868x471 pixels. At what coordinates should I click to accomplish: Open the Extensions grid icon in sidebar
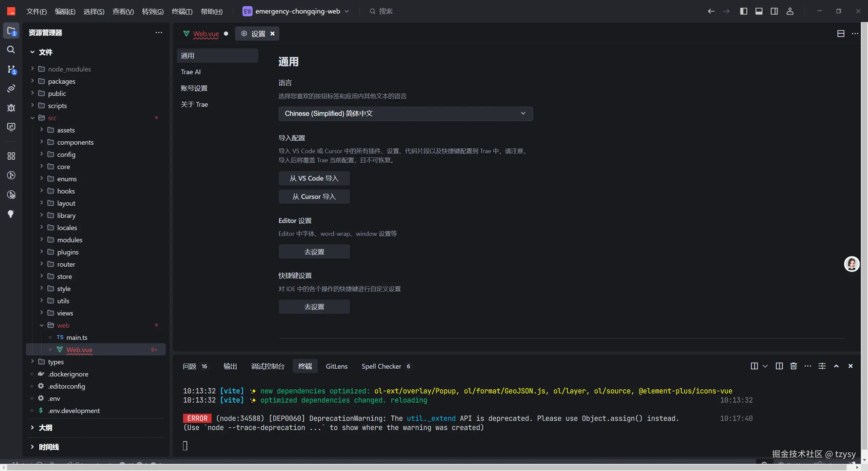pyautogui.click(x=11, y=156)
